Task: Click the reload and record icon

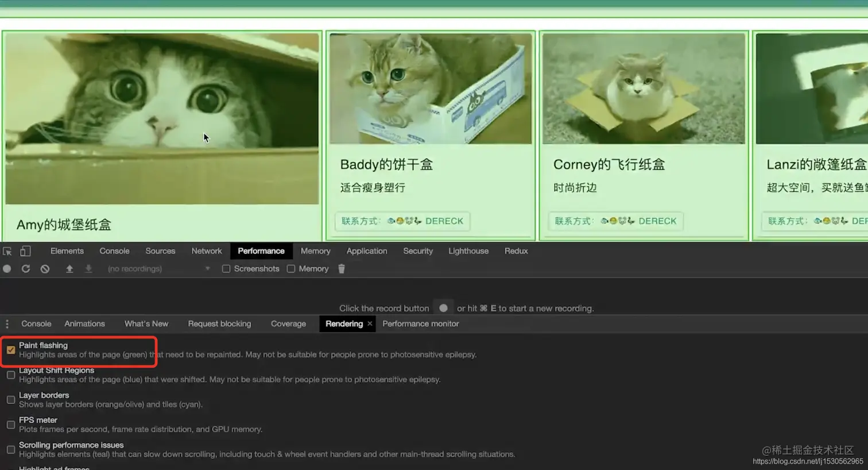Action: pyautogui.click(x=26, y=268)
